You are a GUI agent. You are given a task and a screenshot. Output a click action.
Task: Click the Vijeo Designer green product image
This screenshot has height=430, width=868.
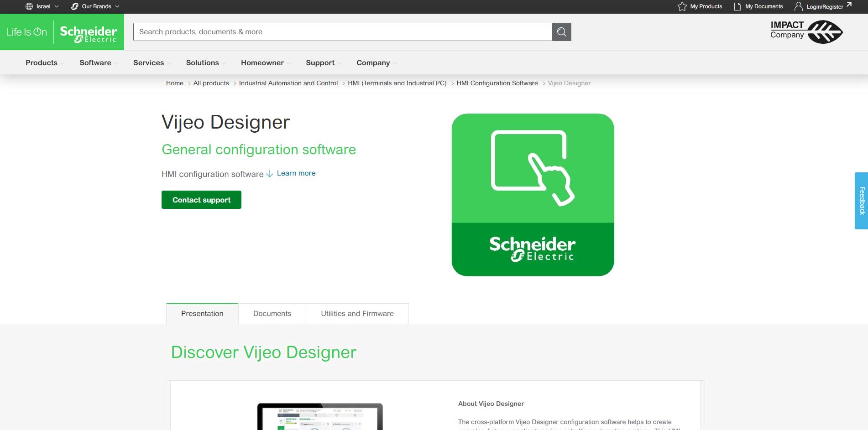click(x=533, y=195)
